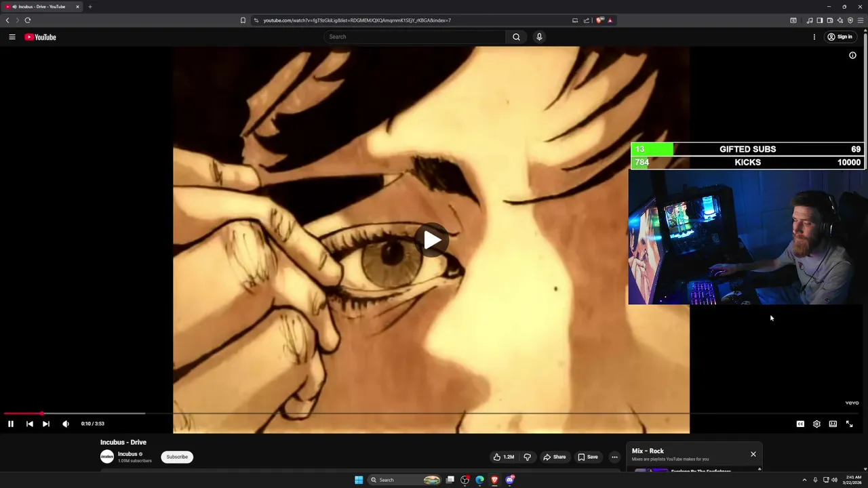Go back with browser back arrow
Viewport: 868px width, 488px height.
click(7, 20)
